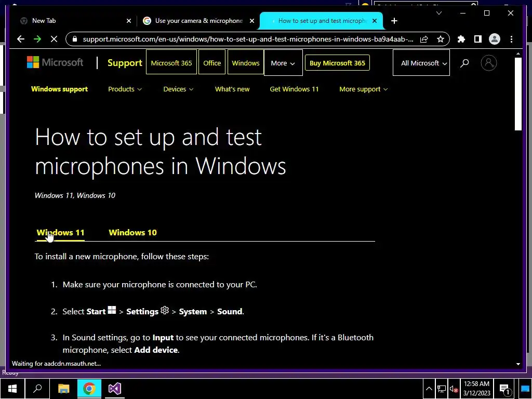Click the Microsoft logo

pyautogui.click(x=55, y=62)
